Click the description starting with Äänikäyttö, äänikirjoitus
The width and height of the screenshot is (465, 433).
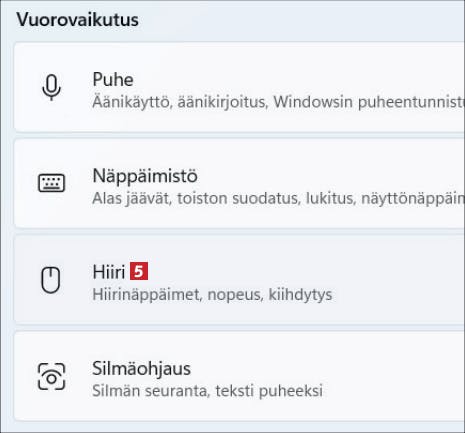(x=278, y=102)
